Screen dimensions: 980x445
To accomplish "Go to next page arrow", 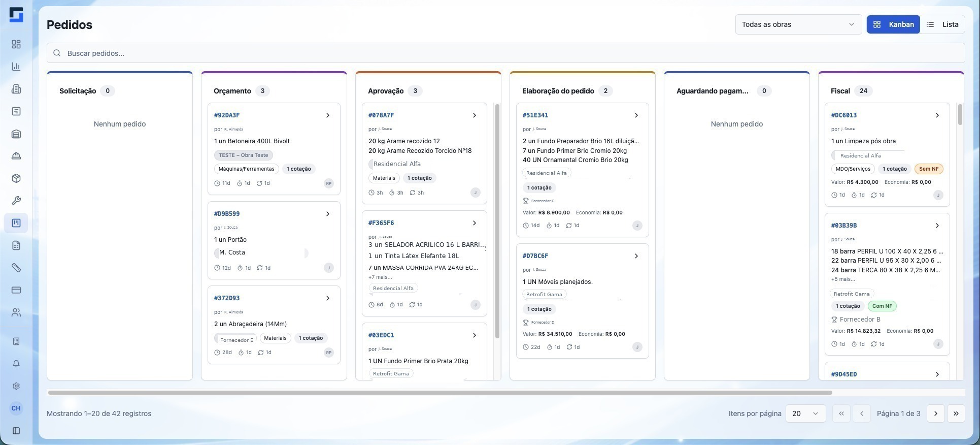I will [936, 414].
